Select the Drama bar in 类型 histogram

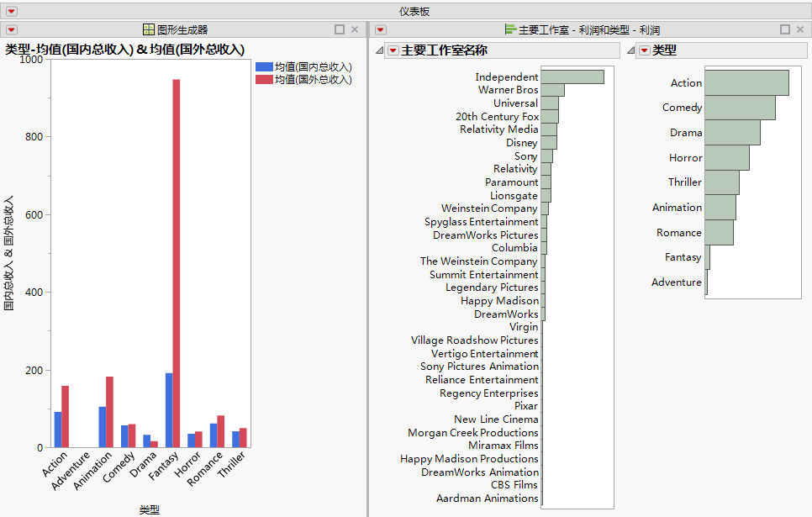pyautogui.click(x=732, y=133)
